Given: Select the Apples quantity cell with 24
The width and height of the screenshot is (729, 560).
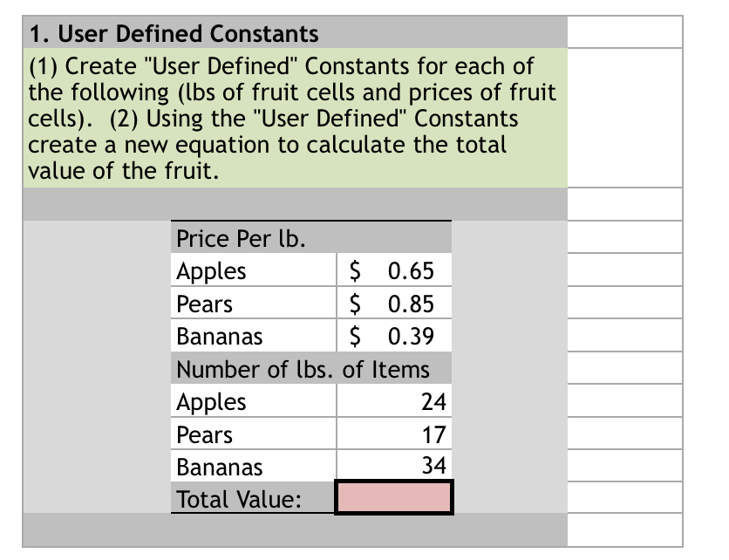Looking at the screenshot, I should click(x=394, y=401).
